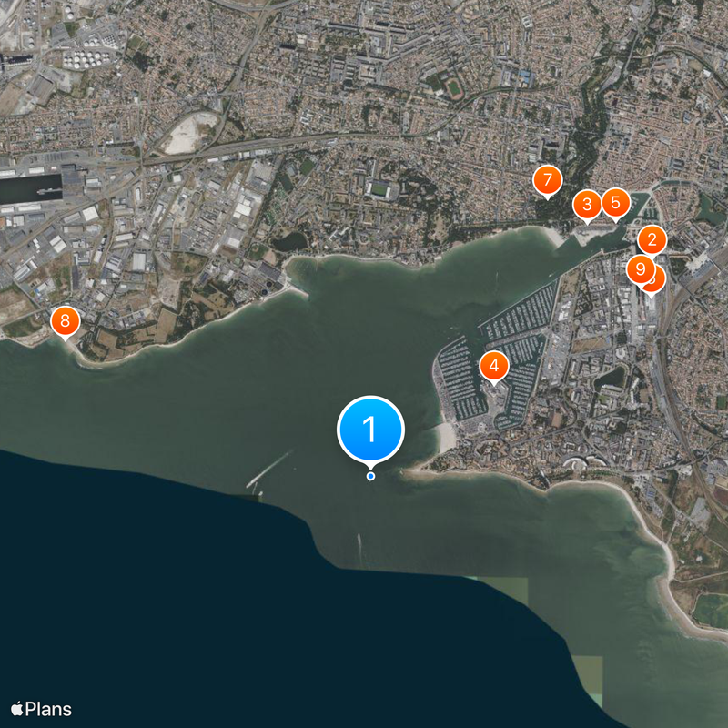Select orange pin 4 at the marina

[x=494, y=366]
